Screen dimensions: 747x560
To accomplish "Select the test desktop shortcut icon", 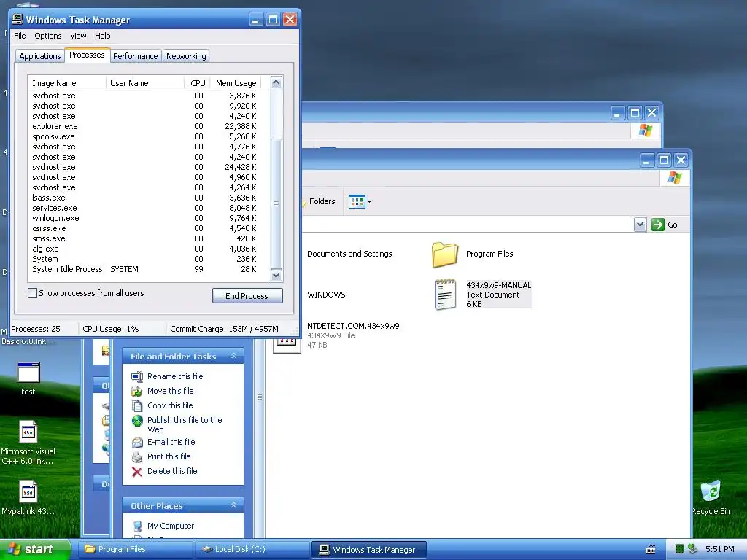I will 28,373.
